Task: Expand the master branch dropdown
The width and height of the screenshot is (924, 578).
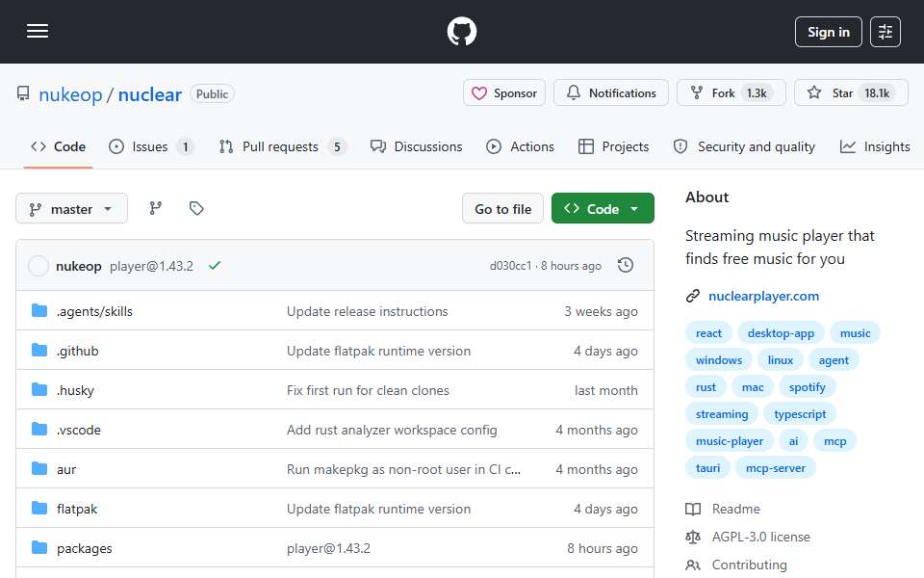Action: 71,209
